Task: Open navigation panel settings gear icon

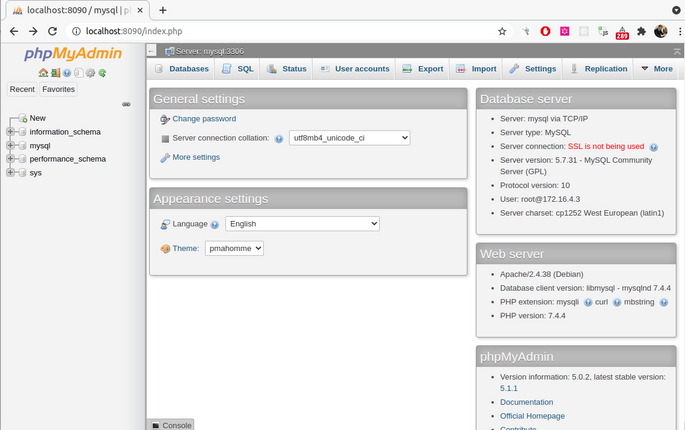Action: coord(90,73)
